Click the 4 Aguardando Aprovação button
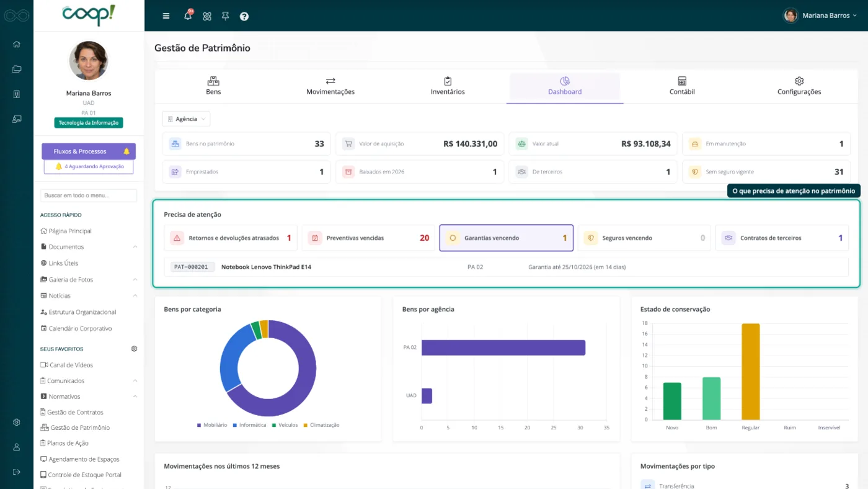 (x=89, y=167)
